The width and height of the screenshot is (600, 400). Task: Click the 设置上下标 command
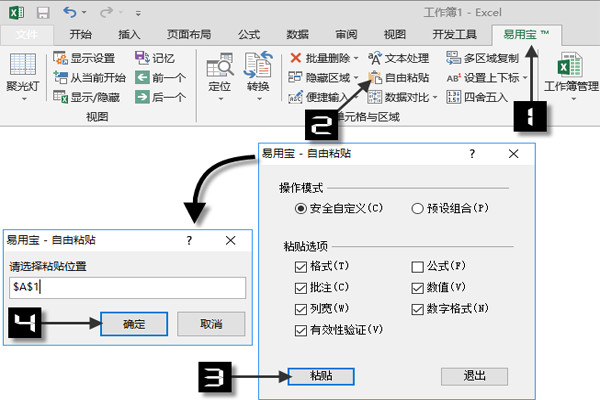pos(483,78)
